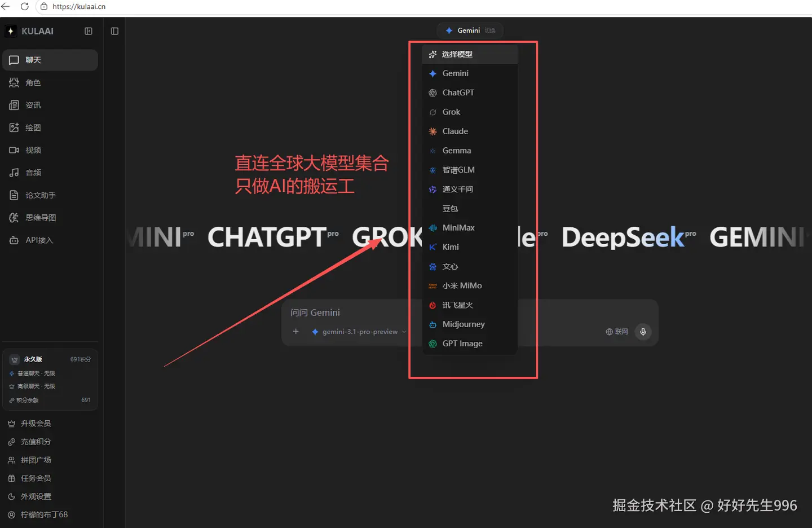The height and width of the screenshot is (528, 812).
Task: Open the Gemini 切换 model switcher
Action: point(470,30)
